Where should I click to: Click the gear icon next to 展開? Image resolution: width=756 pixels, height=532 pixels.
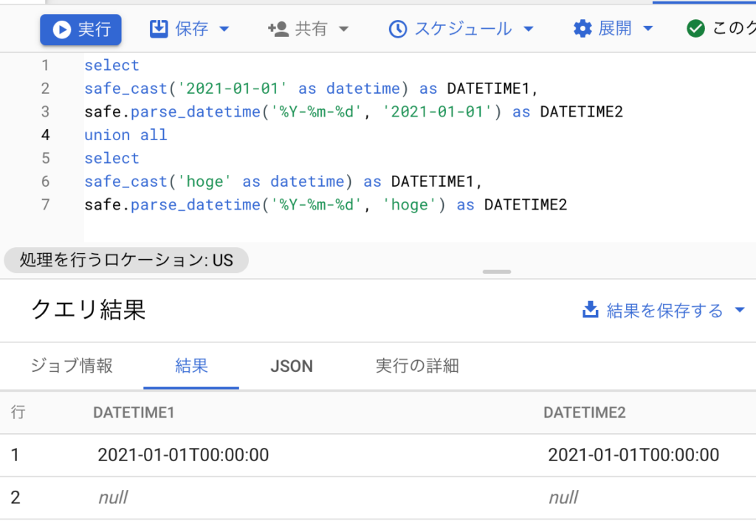click(x=583, y=29)
